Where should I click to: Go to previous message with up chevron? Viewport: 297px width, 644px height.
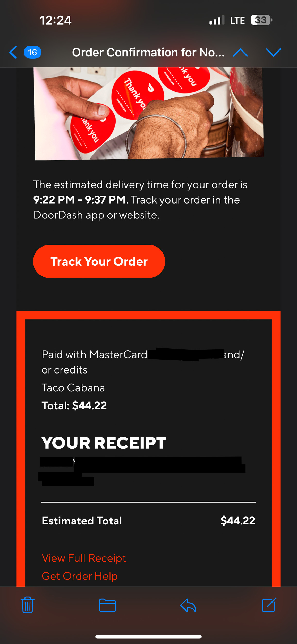click(240, 53)
